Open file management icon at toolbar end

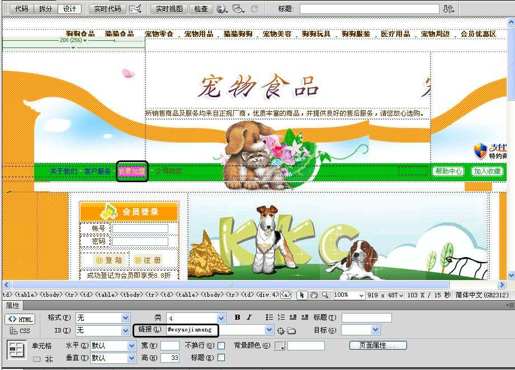(448, 9)
